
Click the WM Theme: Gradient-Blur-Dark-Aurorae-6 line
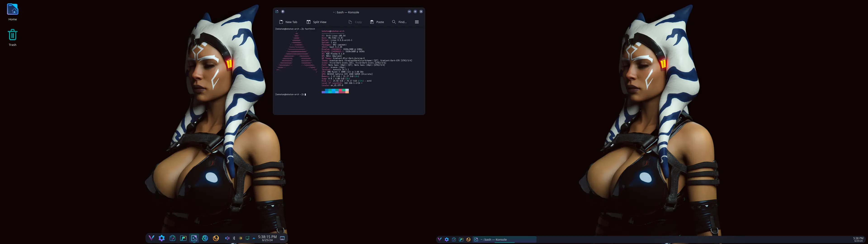click(343, 58)
